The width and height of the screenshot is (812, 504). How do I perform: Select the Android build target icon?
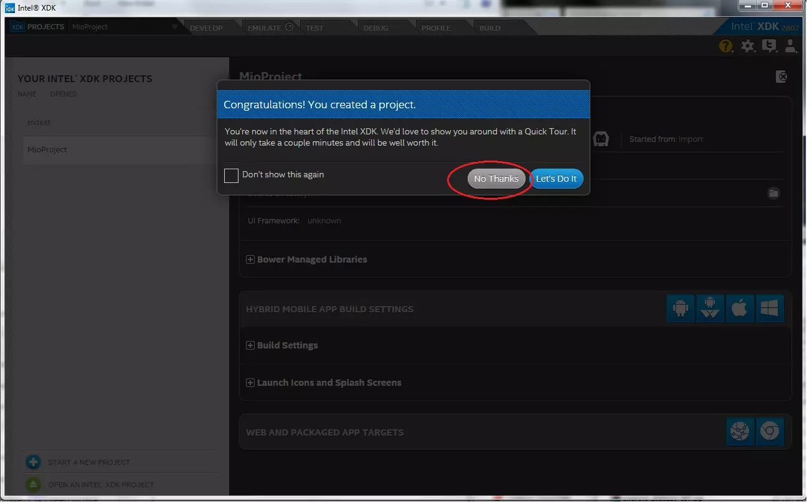(681, 308)
